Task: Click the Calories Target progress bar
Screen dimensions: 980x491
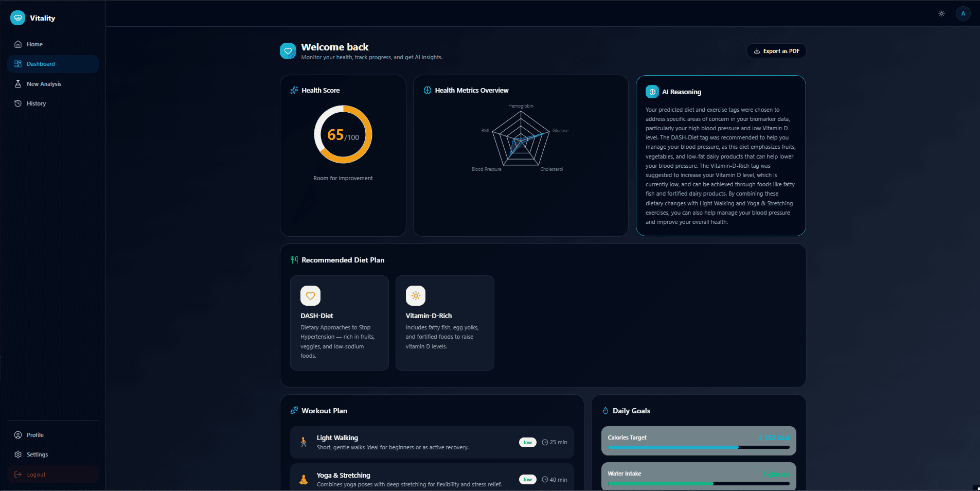Action: tap(699, 447)
